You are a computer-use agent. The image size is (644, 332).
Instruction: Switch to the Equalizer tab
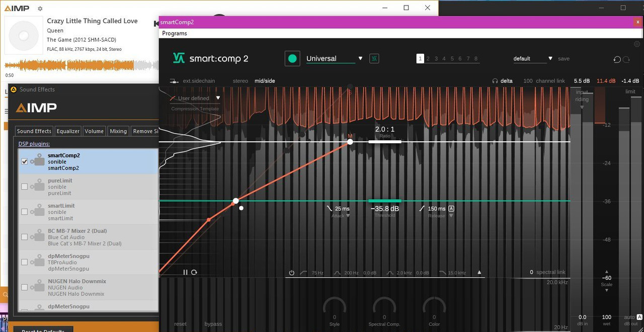point(68,131)
